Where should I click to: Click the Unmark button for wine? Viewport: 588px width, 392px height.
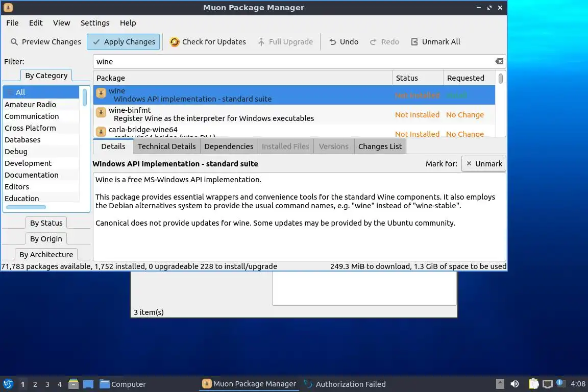coord(484,164)
